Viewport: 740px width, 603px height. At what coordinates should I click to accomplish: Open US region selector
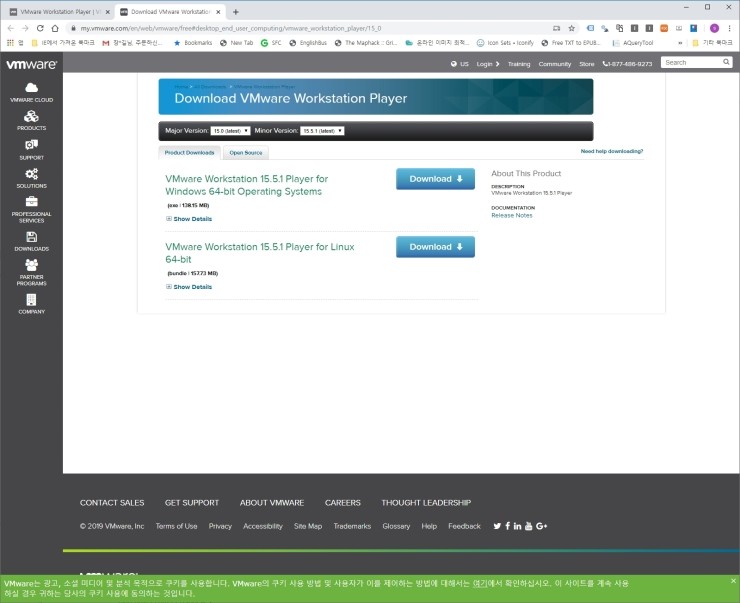point(460,64)
